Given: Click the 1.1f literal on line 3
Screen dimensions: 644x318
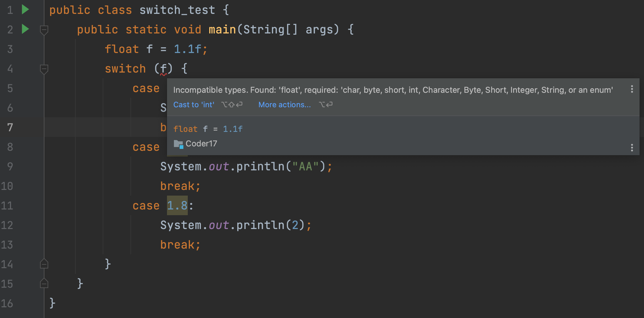Looking at the screenshot, I should point(187,49).
